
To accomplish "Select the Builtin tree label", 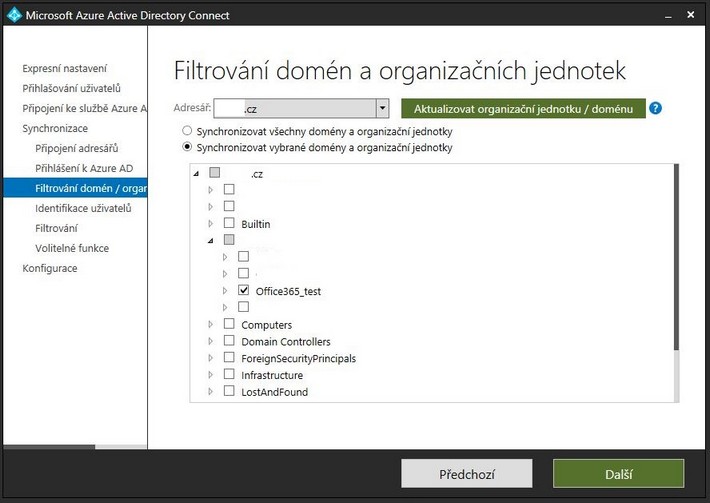I will [255, 224].
